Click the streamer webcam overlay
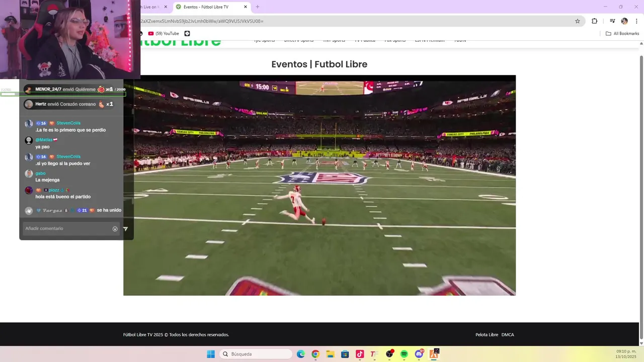 (x=70, y=39)
